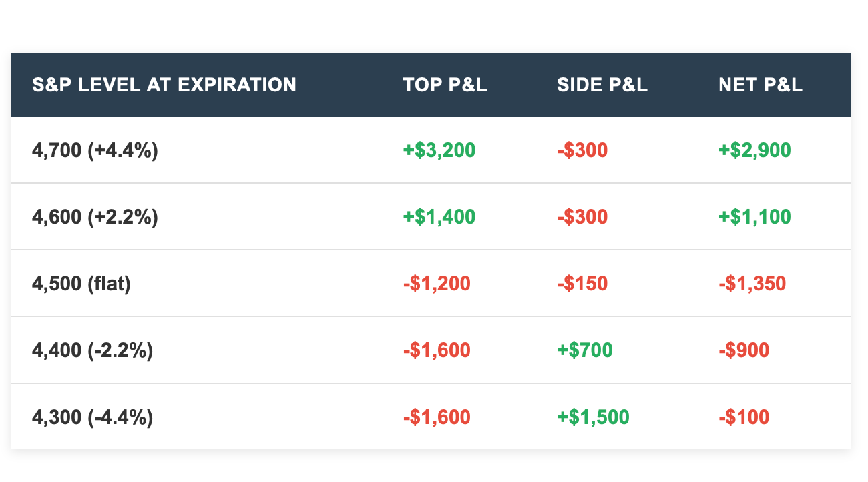Viewport: 868px width, 482px height.
Task: Click the -$1,350 net P&L value
Action: 752,284
